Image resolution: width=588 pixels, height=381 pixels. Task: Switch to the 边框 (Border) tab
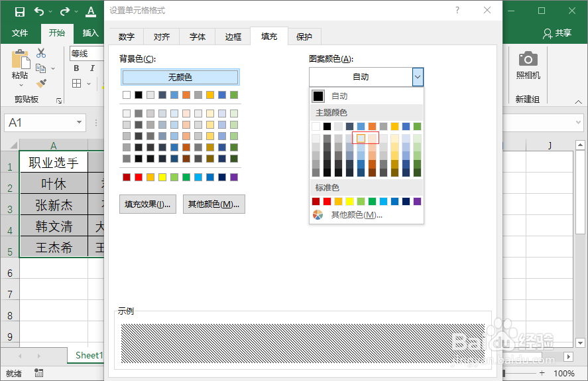click(x=233, y=37)
